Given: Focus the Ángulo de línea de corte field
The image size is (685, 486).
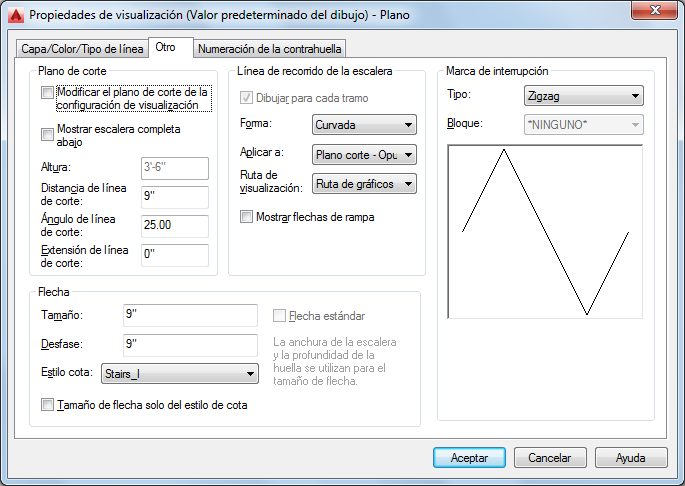Looking at the screenshot, I should (x=174, y=226).
